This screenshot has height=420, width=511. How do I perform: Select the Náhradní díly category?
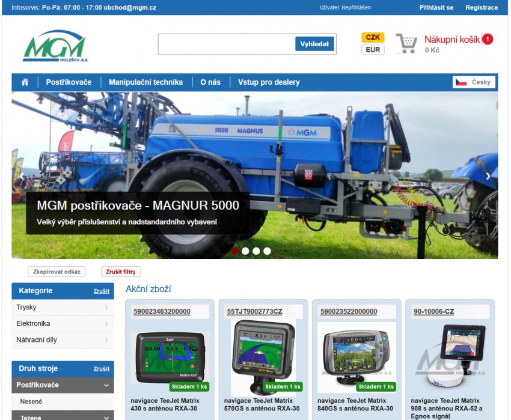63,340
